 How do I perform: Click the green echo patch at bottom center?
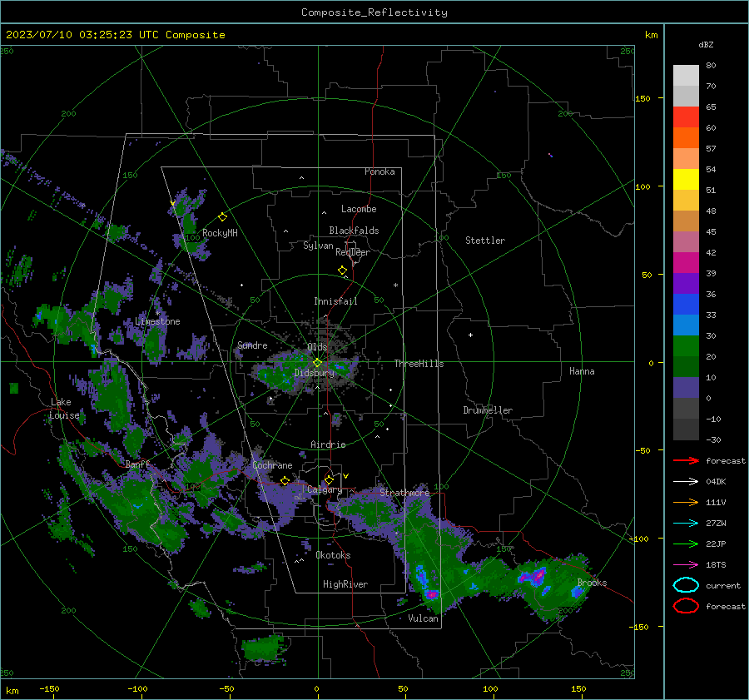click(x=263, y=648)
